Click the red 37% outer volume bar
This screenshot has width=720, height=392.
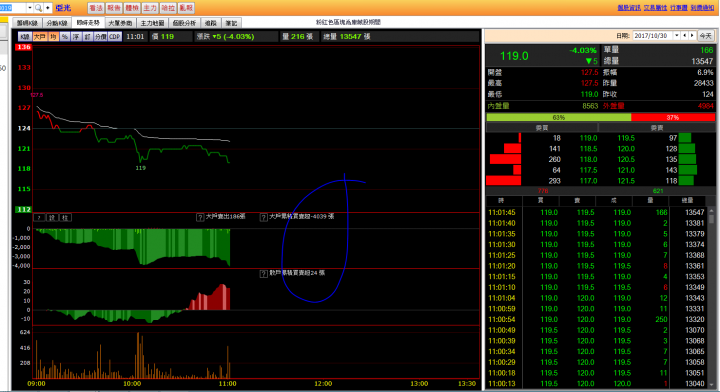click(x=673, y=118)
